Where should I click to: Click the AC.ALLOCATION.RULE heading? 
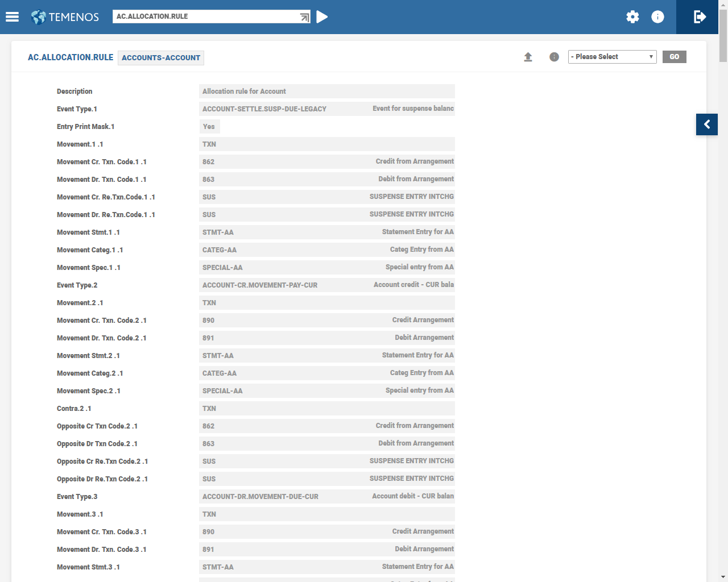click(71, 57)
